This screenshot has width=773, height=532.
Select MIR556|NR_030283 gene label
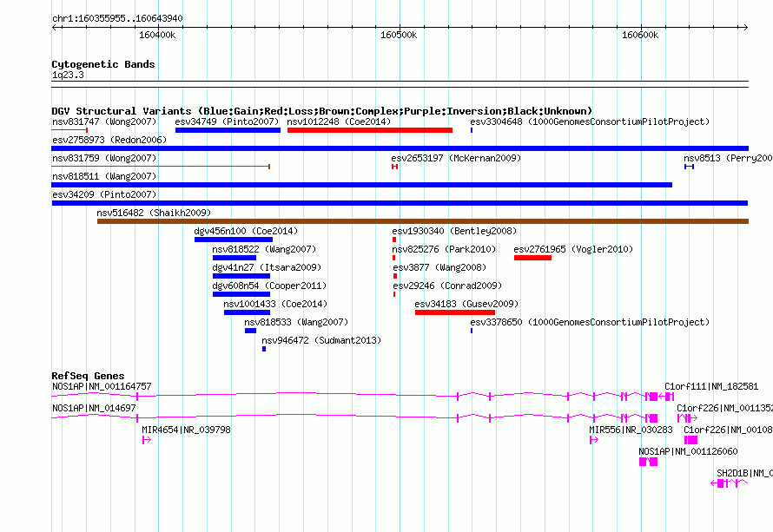tap(631, 430)
